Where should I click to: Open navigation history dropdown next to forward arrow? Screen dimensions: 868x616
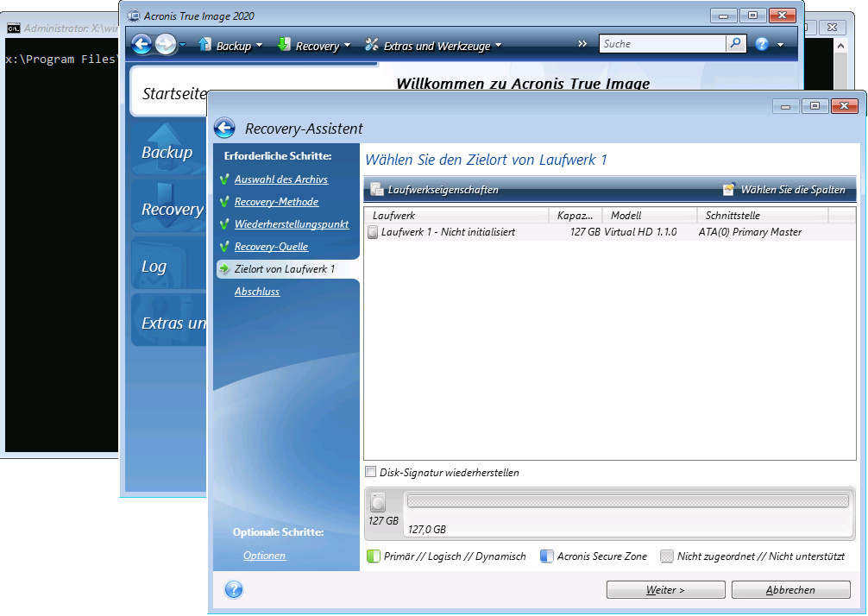(183, 45)
